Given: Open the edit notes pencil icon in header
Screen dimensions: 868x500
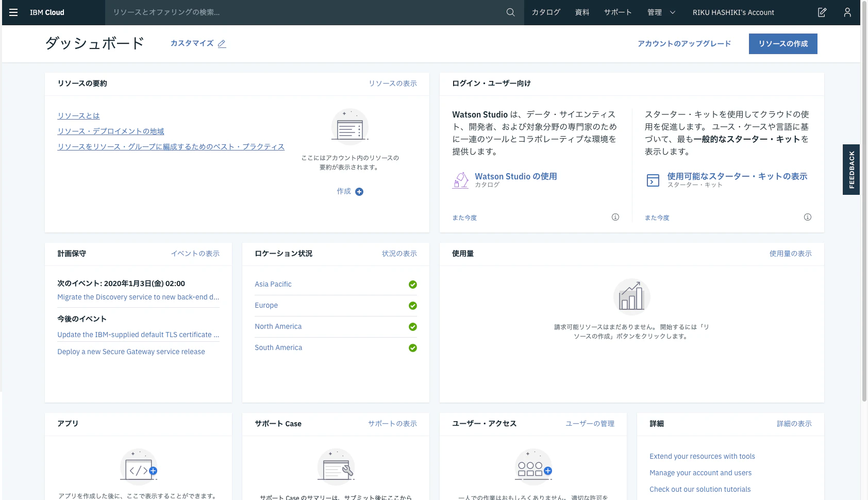Looking at the screenshot, I should click(822, 12).
